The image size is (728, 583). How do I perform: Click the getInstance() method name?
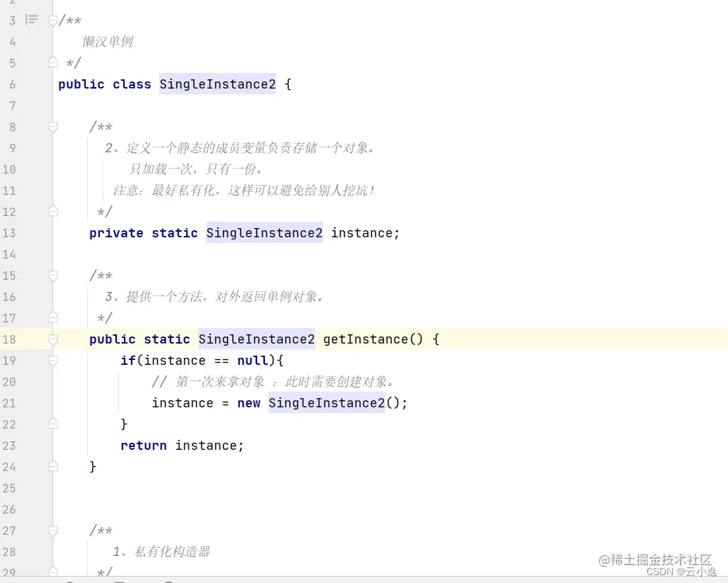point(373,339)
